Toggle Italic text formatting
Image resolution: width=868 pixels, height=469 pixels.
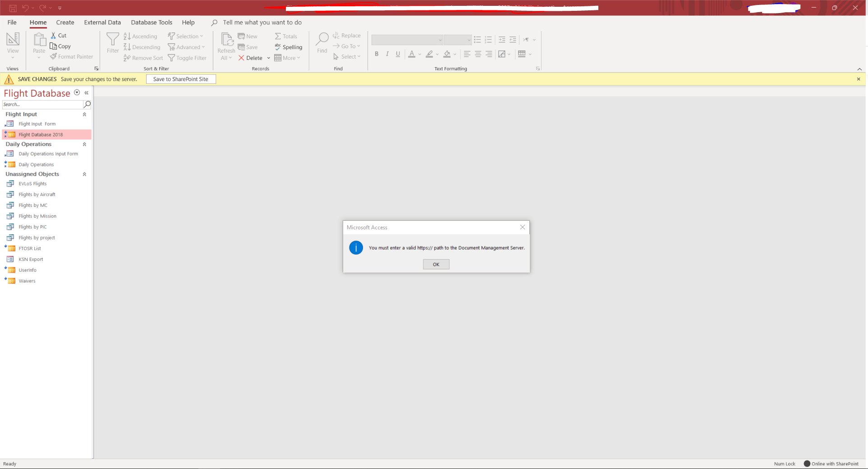[387, 54]
